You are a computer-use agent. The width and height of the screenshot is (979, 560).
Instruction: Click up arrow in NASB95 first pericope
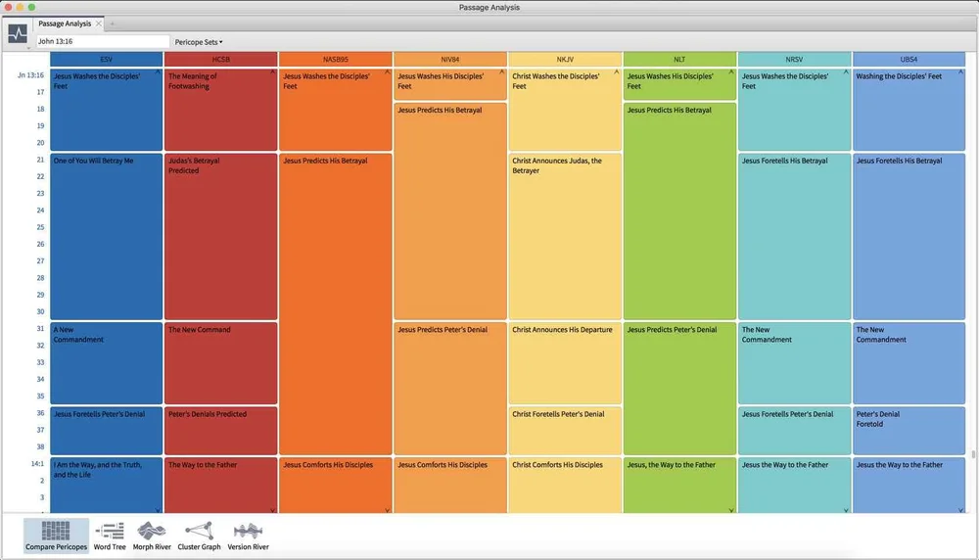point(387,72)
